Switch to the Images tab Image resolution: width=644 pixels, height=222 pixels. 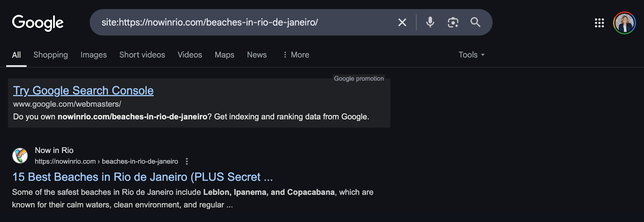pos(93,55)
